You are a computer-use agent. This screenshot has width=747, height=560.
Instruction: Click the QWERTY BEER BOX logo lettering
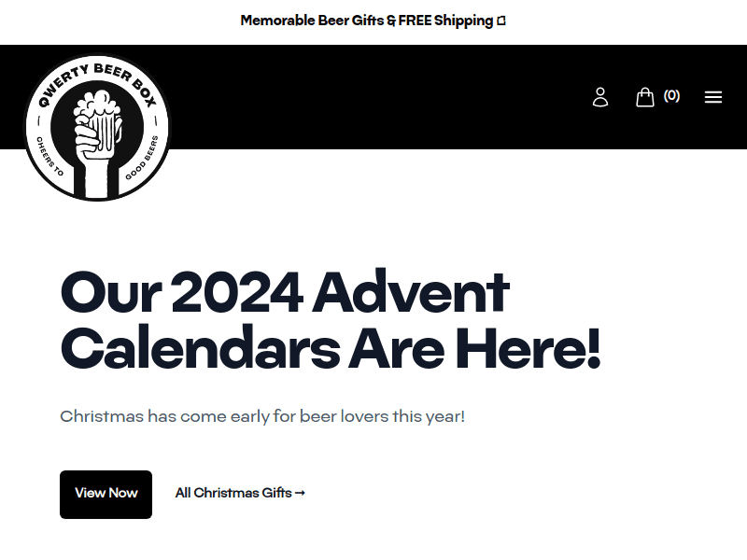pos(96,81)
